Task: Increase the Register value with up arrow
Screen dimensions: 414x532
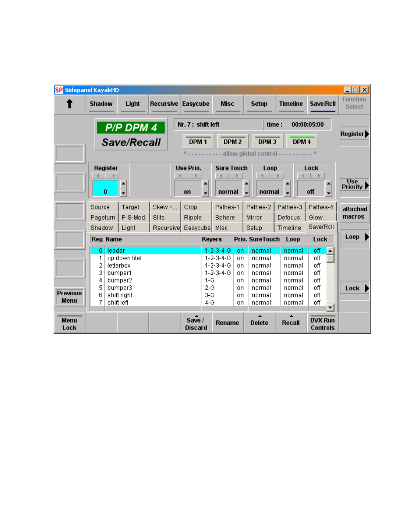Action: click(x=123, y=184)
